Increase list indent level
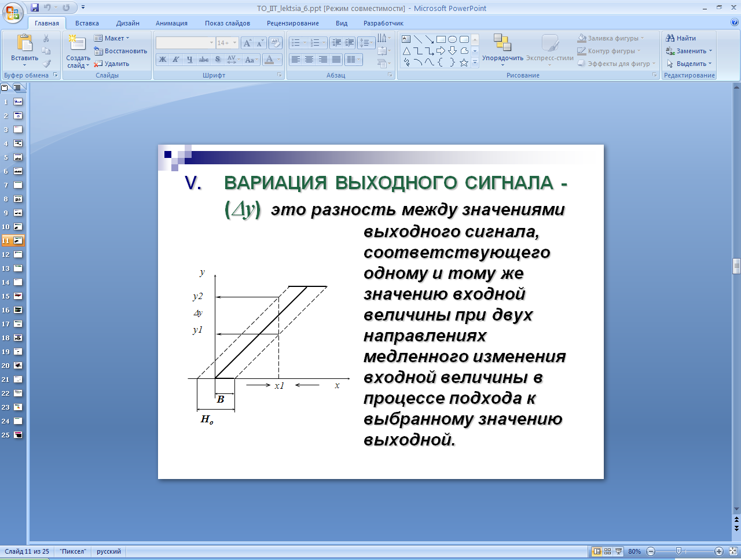 click(349, 43)
